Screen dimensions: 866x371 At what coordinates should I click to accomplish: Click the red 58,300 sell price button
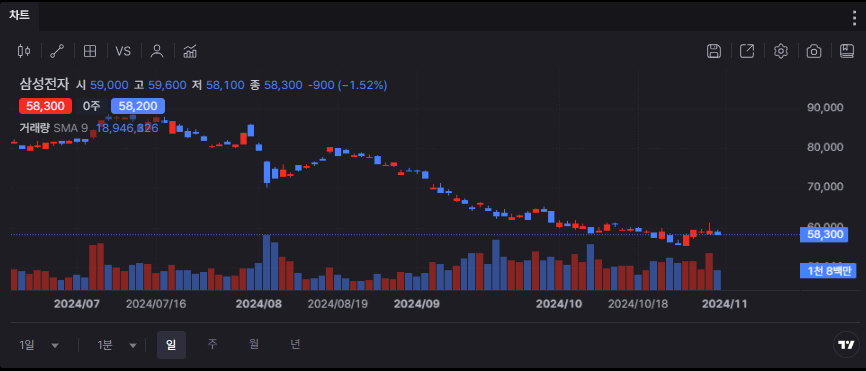45,106
